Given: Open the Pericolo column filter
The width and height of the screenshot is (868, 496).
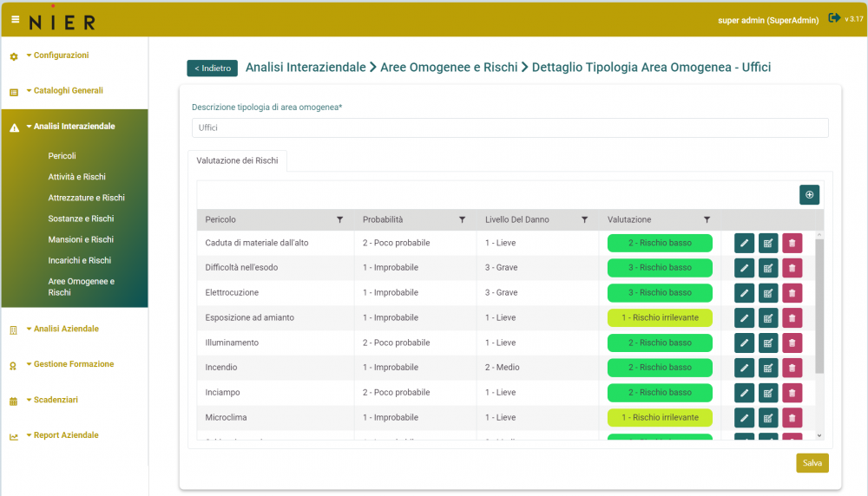Looking at the screenshot, I should [339, 220].
